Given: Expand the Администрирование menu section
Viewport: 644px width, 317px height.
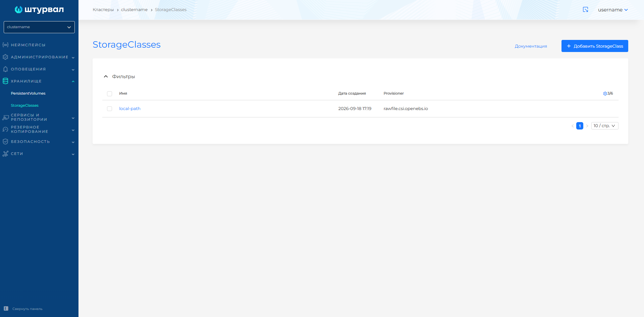Looking at the screenshot, I should click(39, 57).
